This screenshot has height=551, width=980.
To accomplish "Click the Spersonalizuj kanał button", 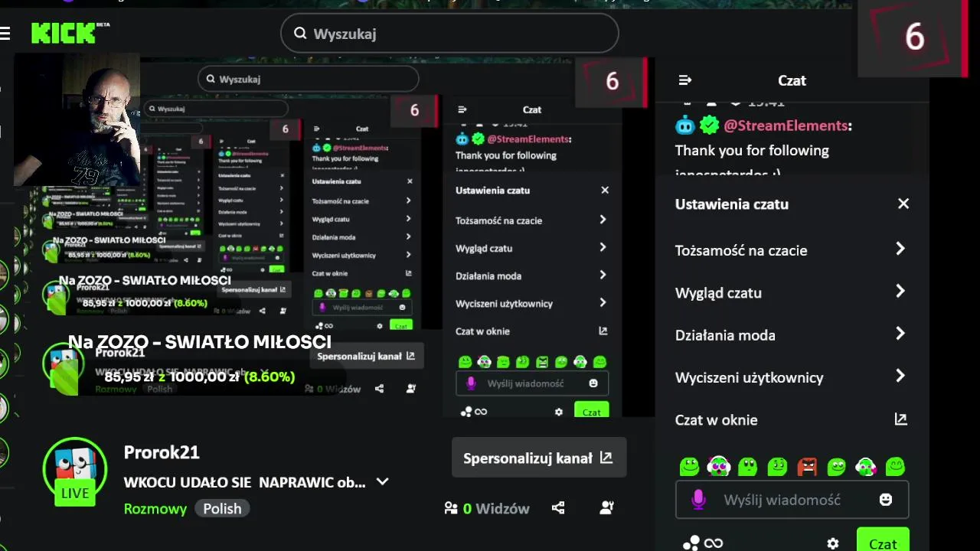I will pyautogui.click(x=538, y=458).
